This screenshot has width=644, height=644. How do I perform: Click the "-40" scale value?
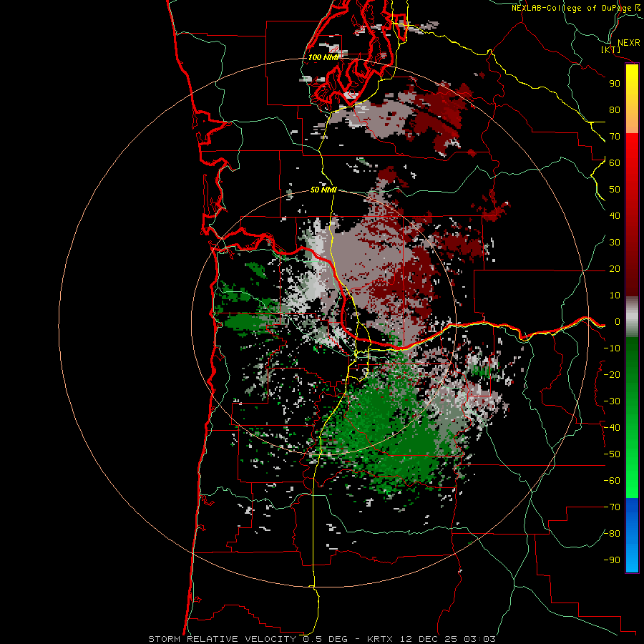pyautogui.click(x=612, y=428)
